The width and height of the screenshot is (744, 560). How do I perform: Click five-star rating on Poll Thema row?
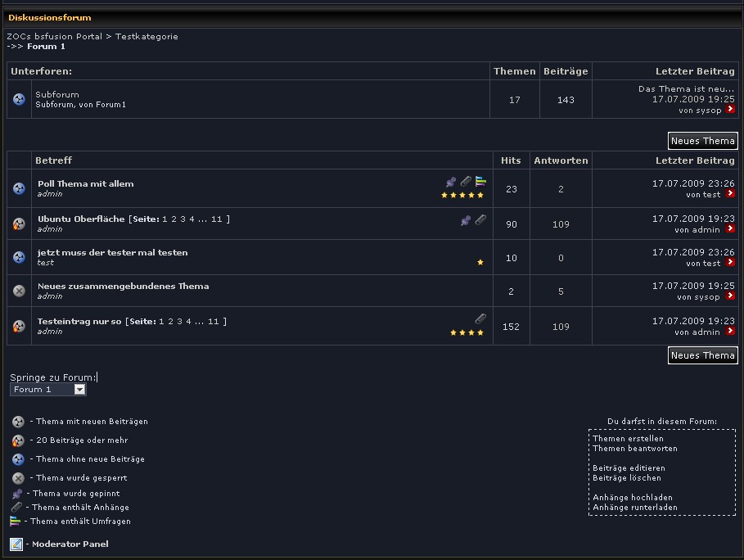(462, 195)
